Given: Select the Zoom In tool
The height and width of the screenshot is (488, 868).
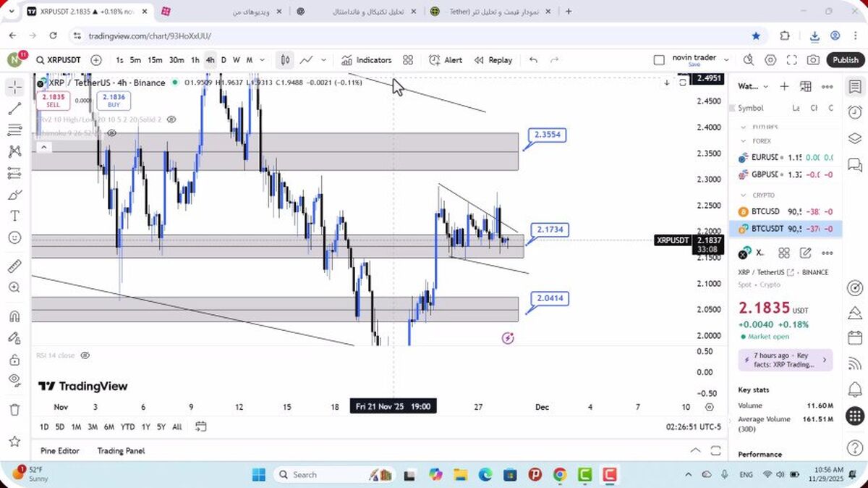Looking at the screenshot, I should pos(14,287).
